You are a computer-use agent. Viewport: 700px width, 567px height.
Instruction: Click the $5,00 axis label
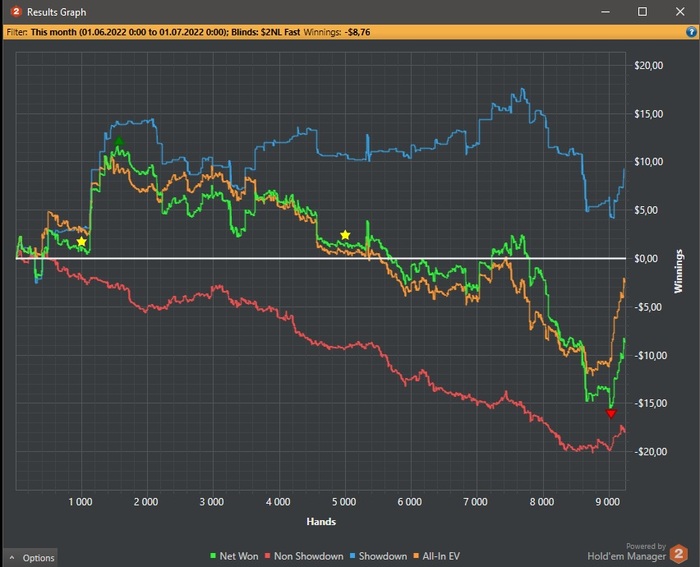point(646,210)
